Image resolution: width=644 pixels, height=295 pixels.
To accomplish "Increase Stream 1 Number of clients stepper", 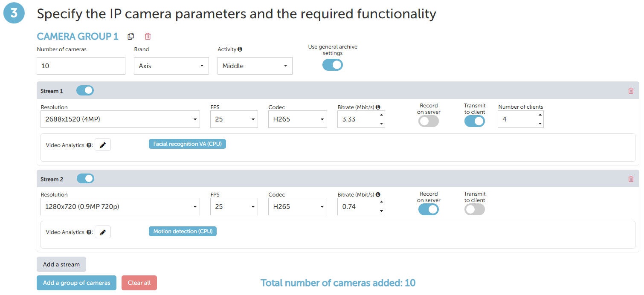I will (540, 115).
